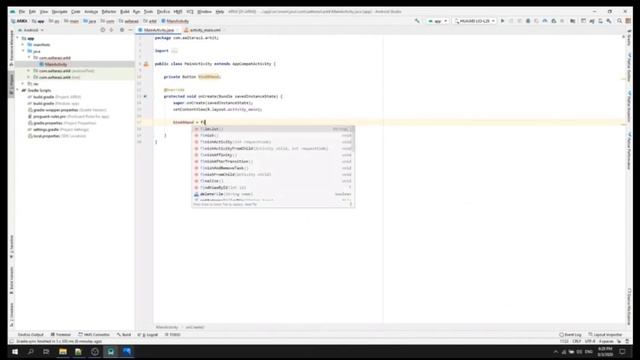Run the app with green play icon
The width and height of the screenshot is (640, 360).
point(502,21)
